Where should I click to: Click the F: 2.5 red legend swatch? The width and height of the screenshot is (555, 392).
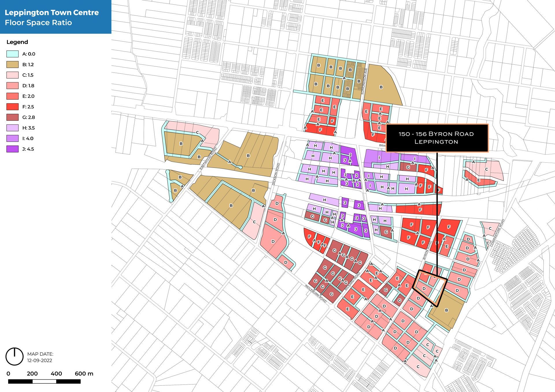tap(12, 107)
